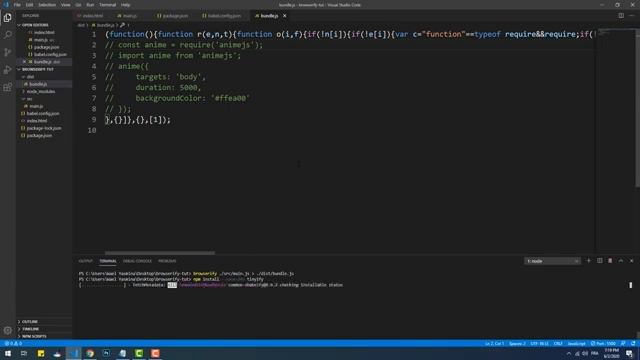Expand the Timeline section
The width and height of the screenshot is (640, 360).
pos(30,329)
